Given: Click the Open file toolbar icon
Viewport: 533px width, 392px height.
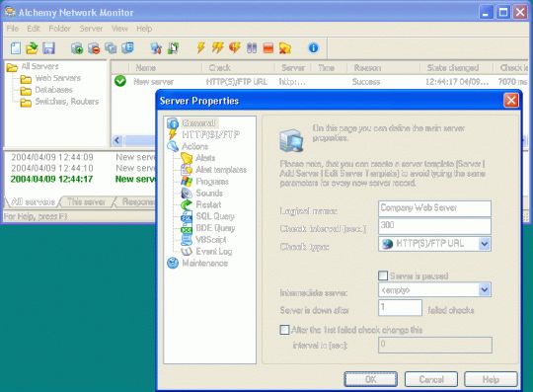Looking at the screenshot, I should pos(32,48).
